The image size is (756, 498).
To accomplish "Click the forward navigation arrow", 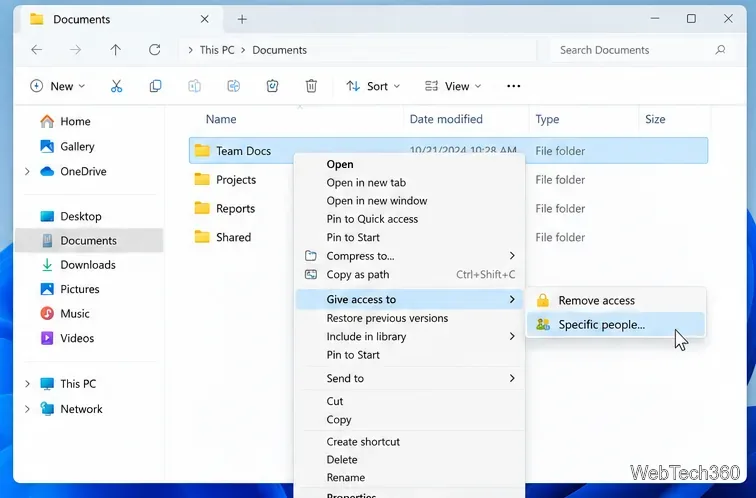I will (75, 50).
